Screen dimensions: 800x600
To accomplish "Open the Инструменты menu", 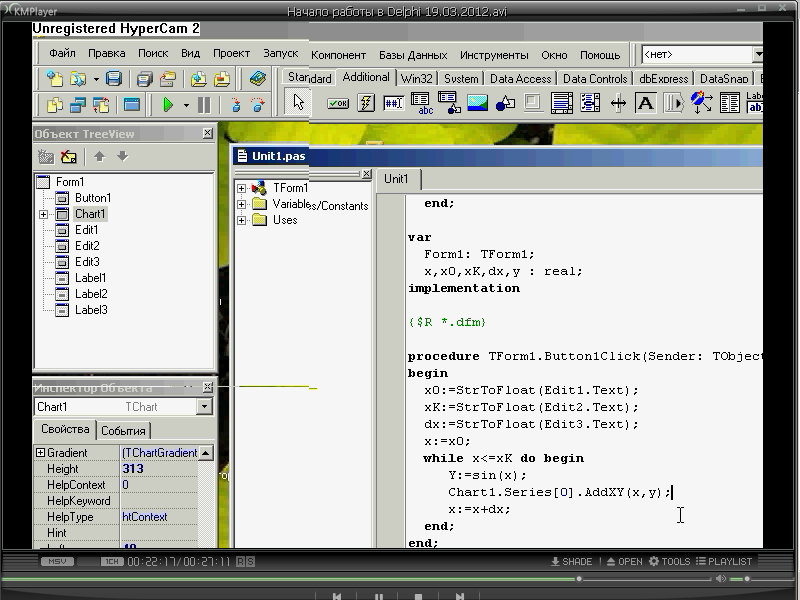I will pyautogui.click(x=494, y=55).
